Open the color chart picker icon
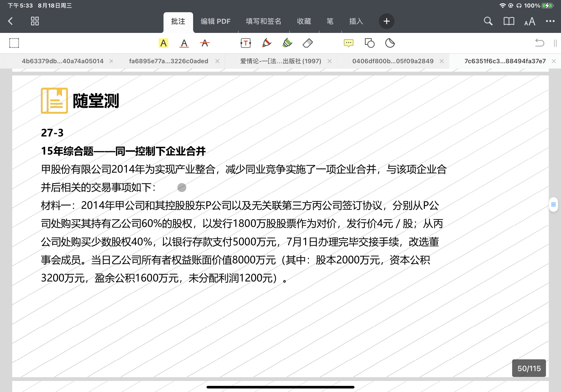The image size is (561, 392). 390,43
